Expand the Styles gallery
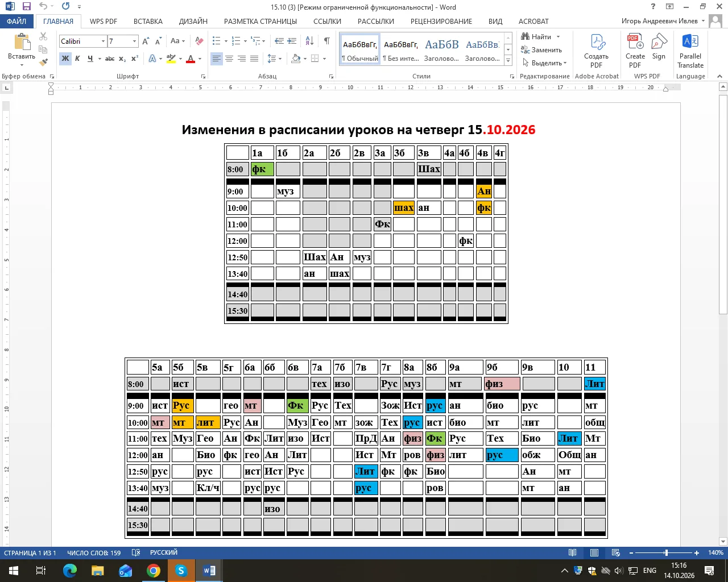Viewport: 728px width, 582px height. point(508,60)
